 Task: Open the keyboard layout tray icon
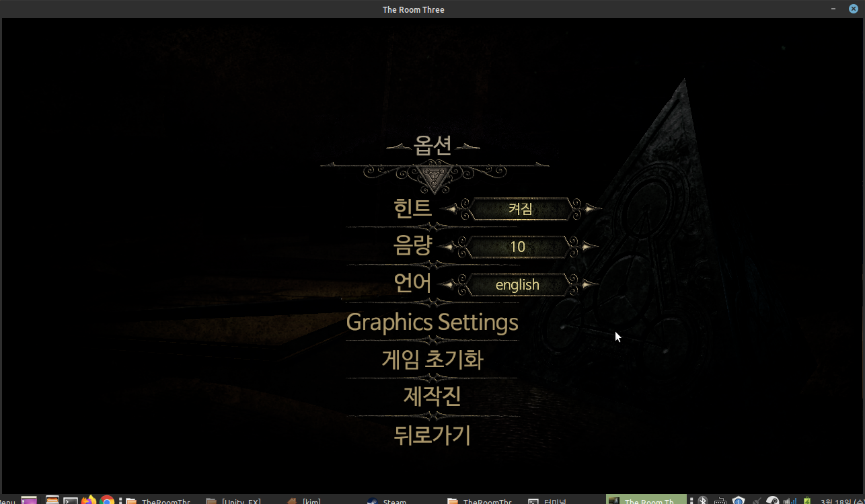[720, 501]
